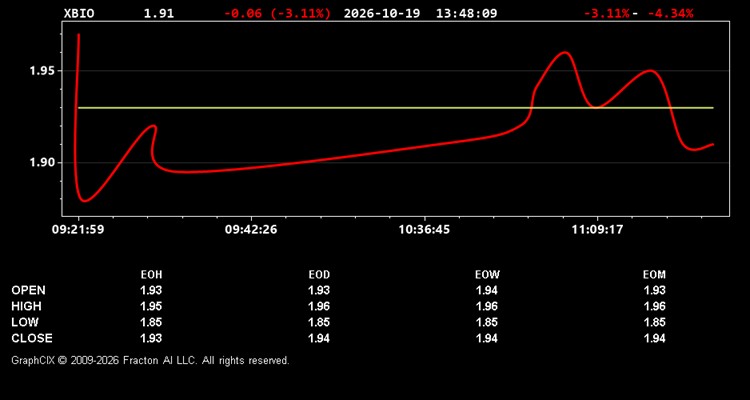Click the 1.90 y-axis label
The width and height of the screenshot is (750, 400).
(43, 163)
